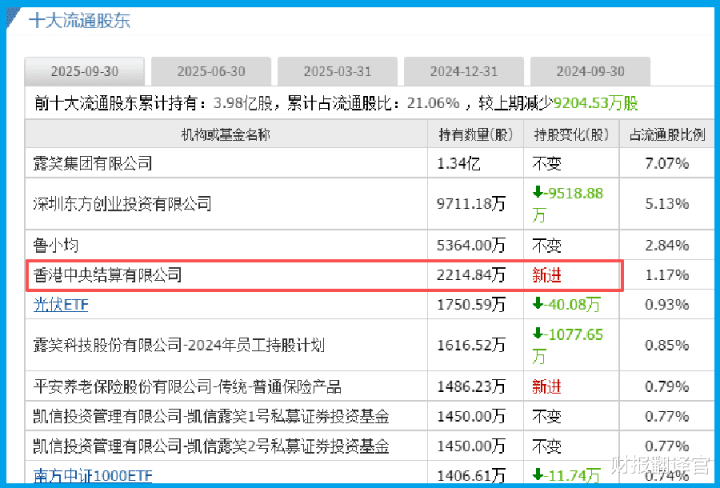Click the 1750.59万 holding value
The image size is (720, 488).
471,304
